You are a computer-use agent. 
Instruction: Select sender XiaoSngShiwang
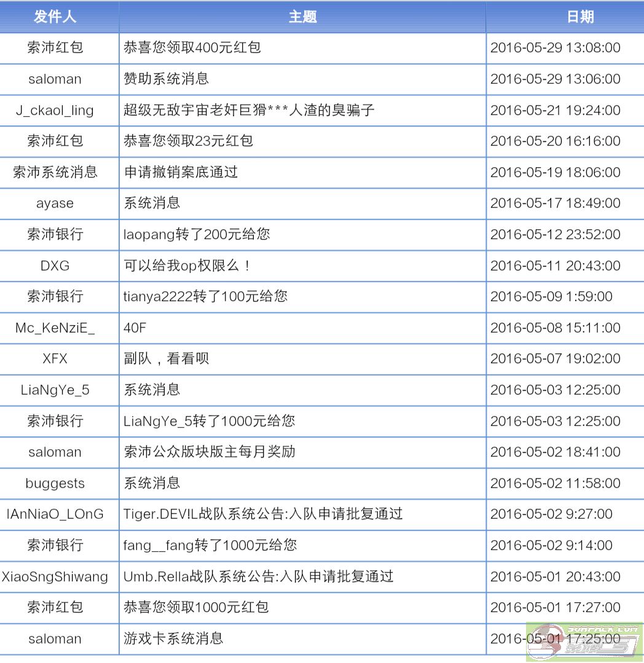[x=55, y=577]
